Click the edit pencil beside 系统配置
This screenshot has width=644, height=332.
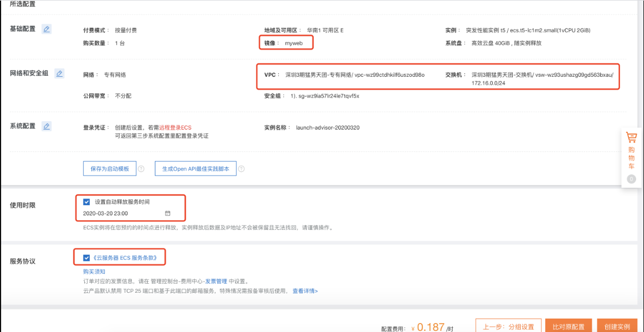(x=47, y=126)
